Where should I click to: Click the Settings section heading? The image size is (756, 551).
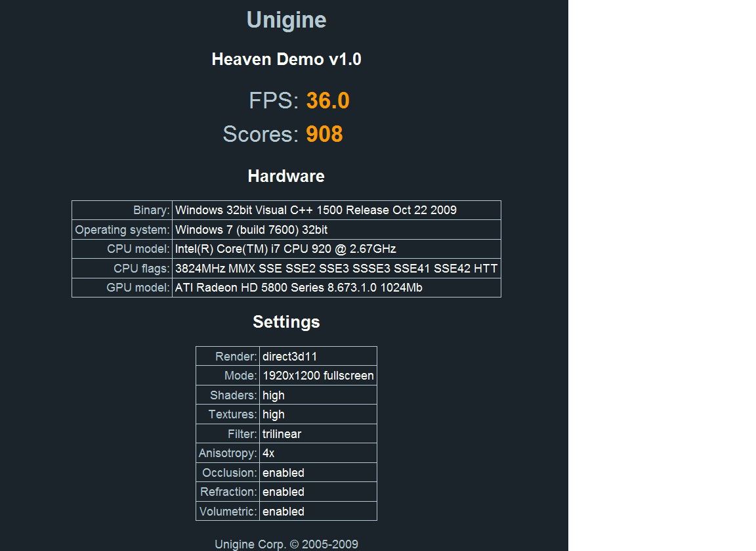(286, 322)
